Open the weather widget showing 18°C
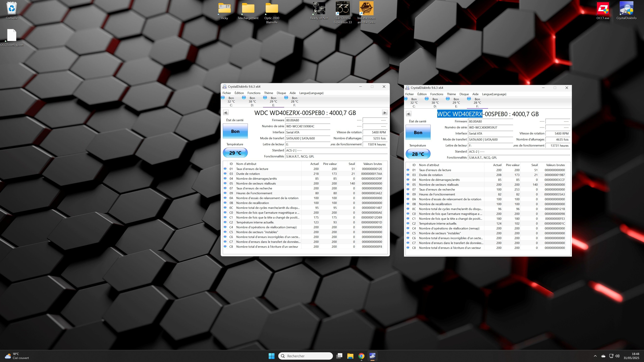 (x=17, y=356)
